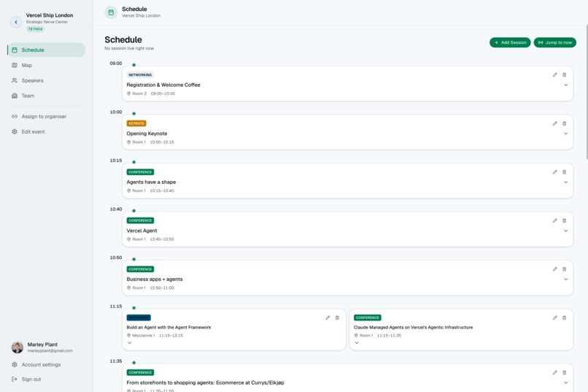Viewport: 588px width, 392px height.
Task: Expand Claude Managed Agents details
Action: coord(357,343)
